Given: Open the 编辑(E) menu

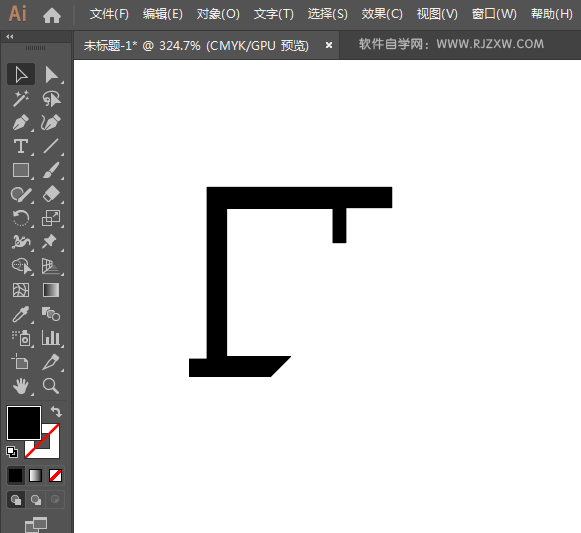Looking at the screenshot, I should (163, 14).
